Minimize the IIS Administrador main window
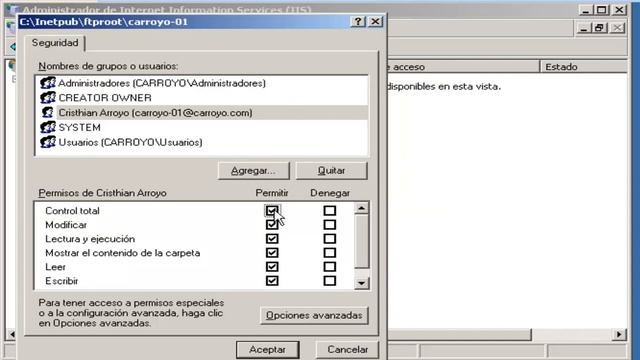 click(586, 10)
